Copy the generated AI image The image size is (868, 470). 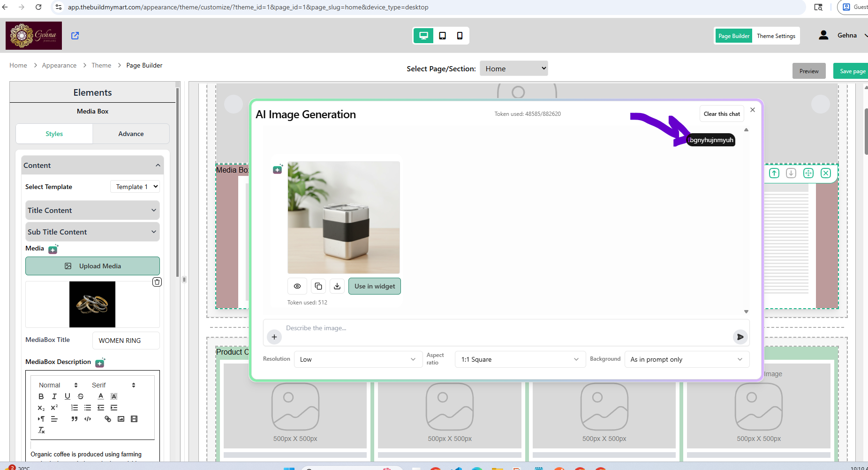coord(318,286)
